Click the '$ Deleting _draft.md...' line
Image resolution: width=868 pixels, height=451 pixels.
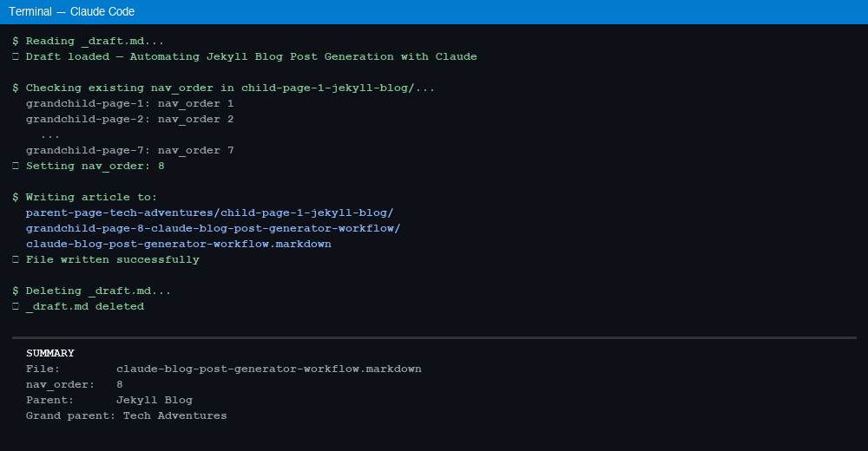coord(91,291)
